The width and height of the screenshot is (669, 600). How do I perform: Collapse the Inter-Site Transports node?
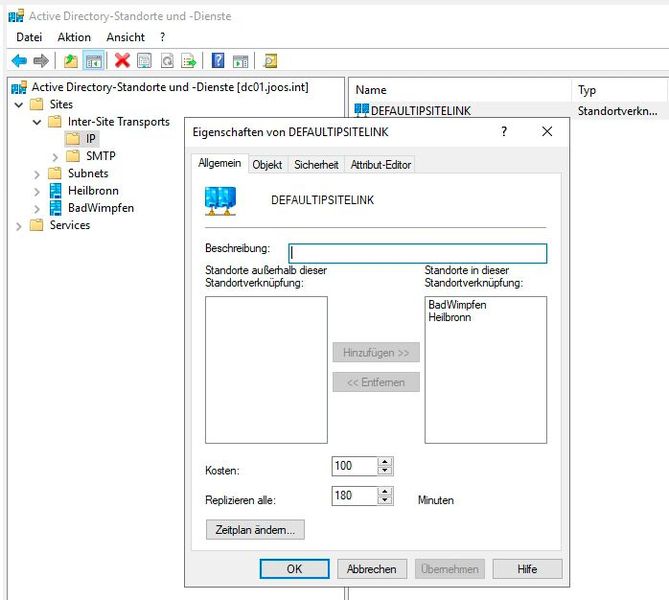coord(37,122)
